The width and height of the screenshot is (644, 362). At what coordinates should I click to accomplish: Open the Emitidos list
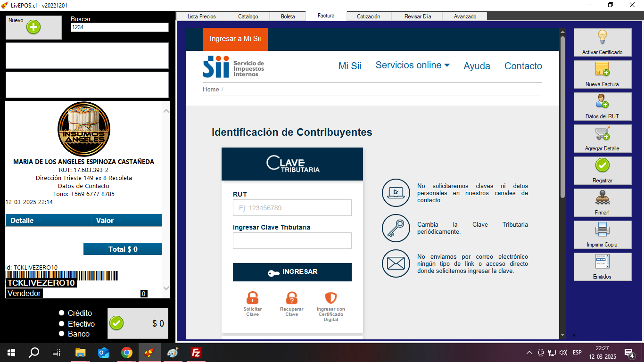tap(603, 267)
